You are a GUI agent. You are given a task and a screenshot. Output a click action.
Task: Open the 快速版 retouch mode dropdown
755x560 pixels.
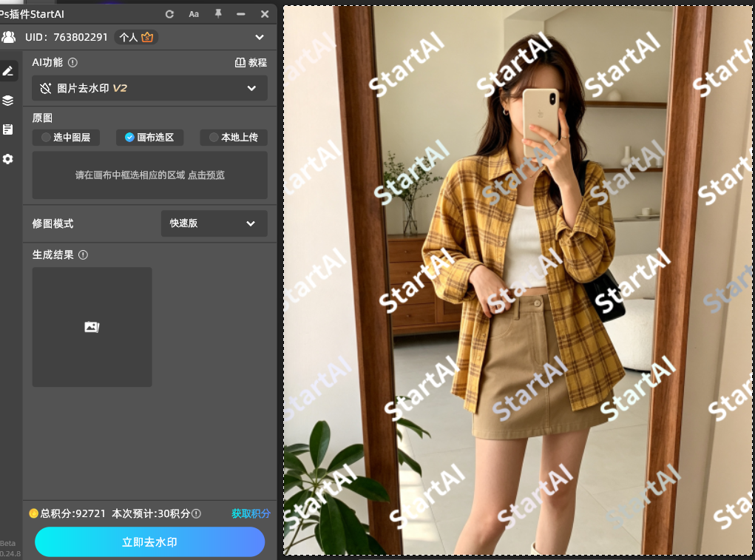click(x=214, y=223)
